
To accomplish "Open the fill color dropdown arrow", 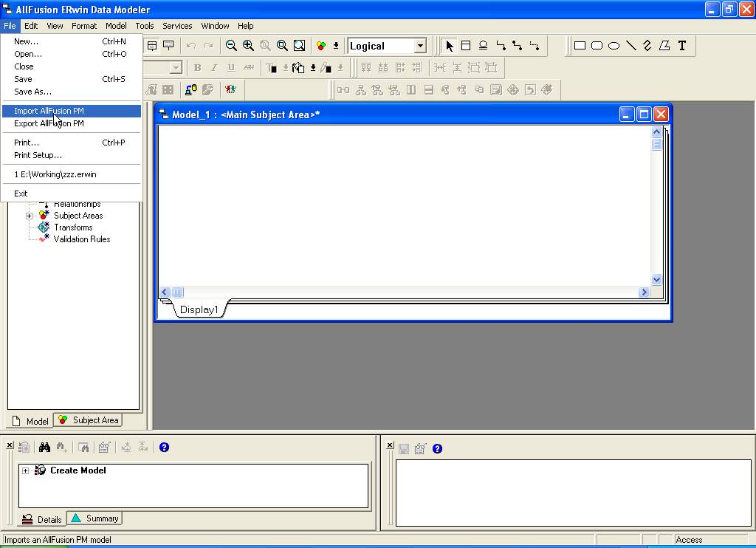I will pos(313,68).
